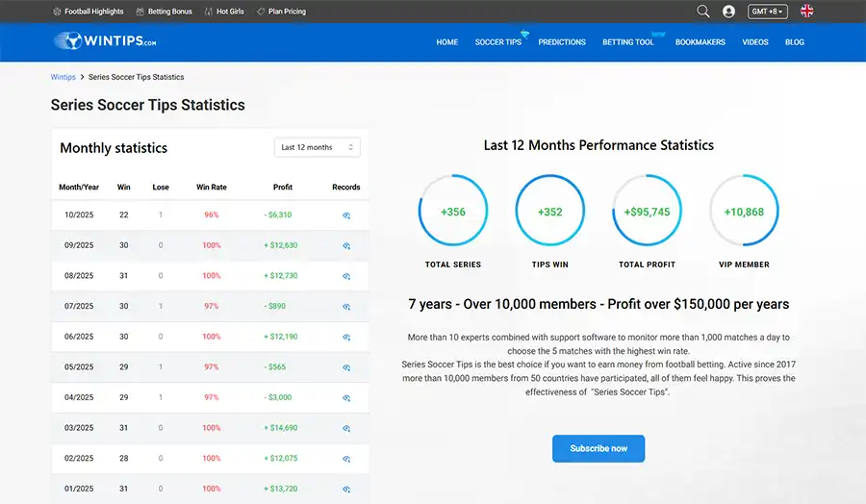Expand the Last 12 months dropdown
This screenshot has height=504, width=866.
[317, 147]
